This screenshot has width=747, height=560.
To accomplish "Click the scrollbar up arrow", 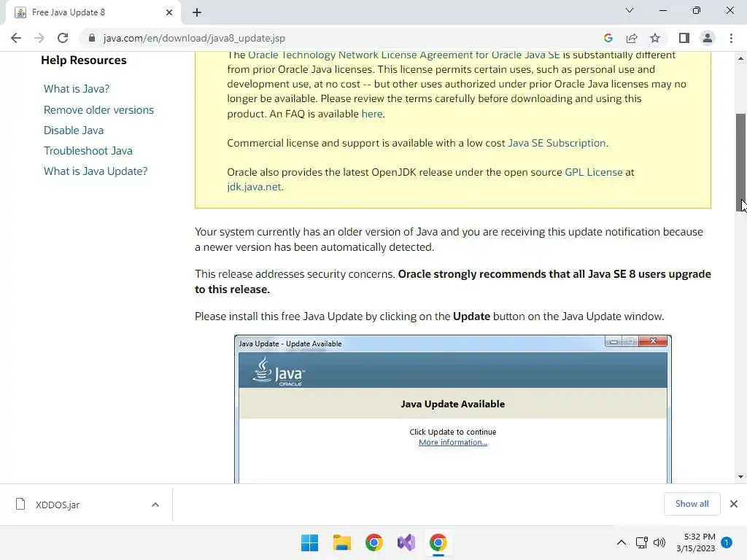I will tap(740, 58).
